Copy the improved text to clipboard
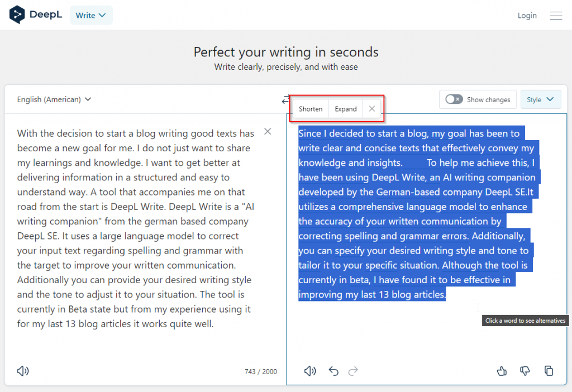Image resolution: width=572 pixels, height=392 pixels. pyautogui.click(x=549, y=371)
